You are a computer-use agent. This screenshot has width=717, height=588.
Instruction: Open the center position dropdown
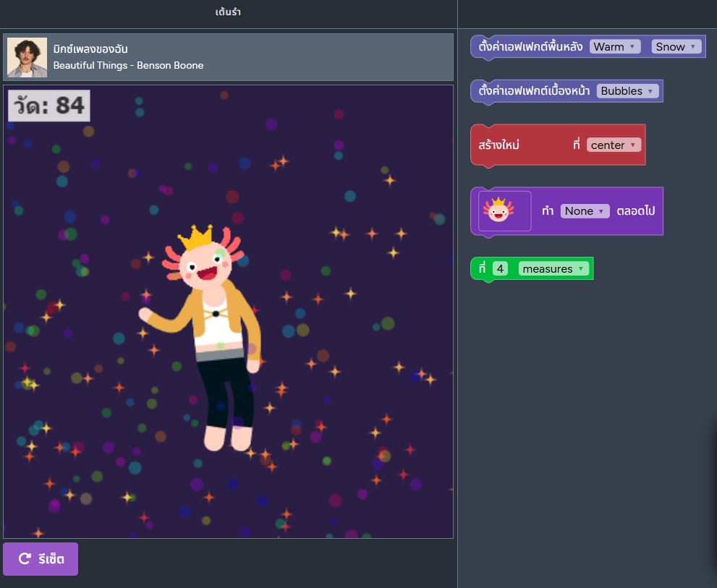click(x=613, y=145)
